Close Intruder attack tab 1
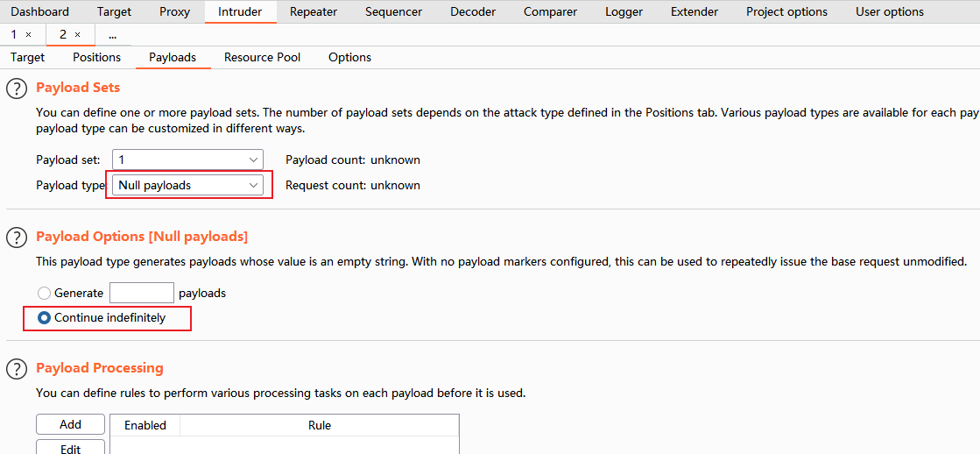980x454 pixels. (28, 35)
